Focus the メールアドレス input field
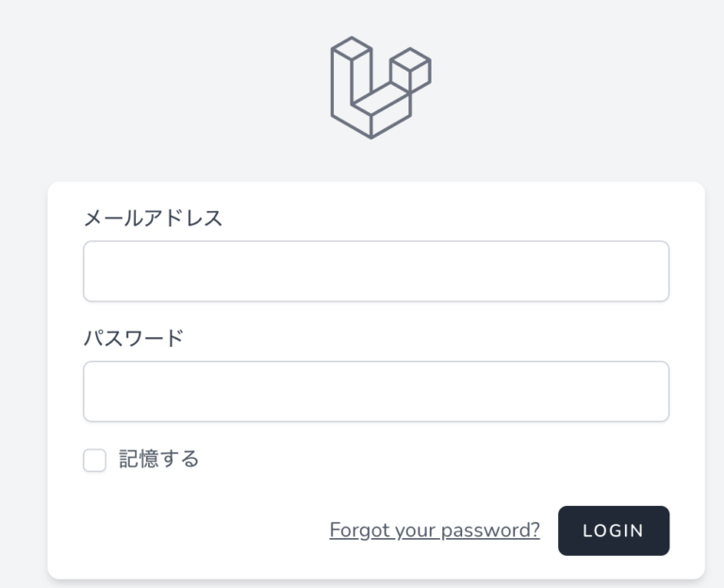 click(376, 271)
